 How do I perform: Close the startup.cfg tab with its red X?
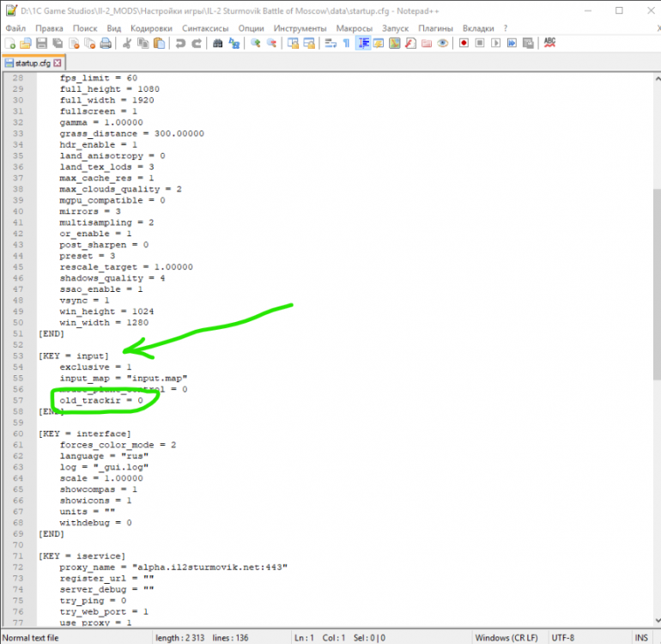58,64
